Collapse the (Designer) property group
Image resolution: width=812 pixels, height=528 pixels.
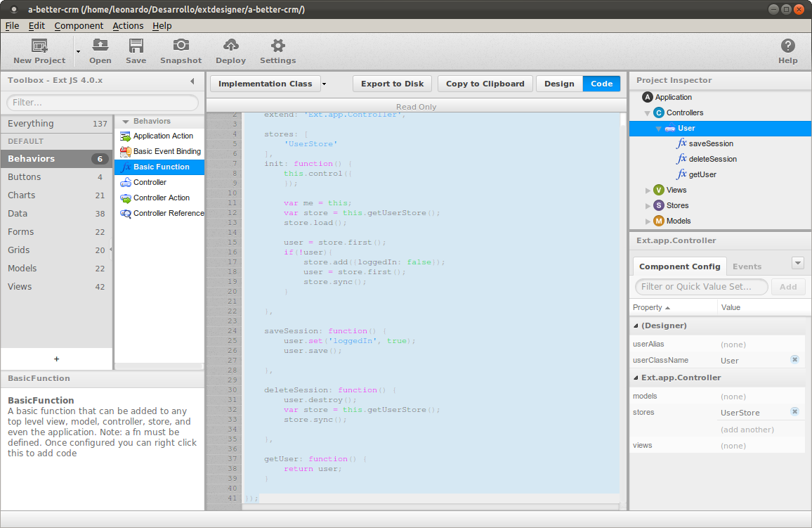[636, 326]
